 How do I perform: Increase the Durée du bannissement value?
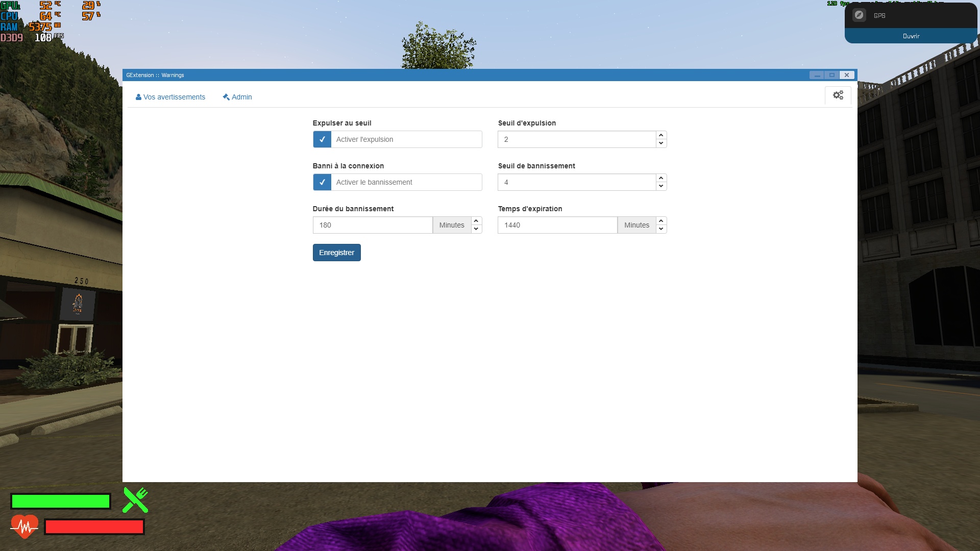pyautogui.click(x=476, y=221)
